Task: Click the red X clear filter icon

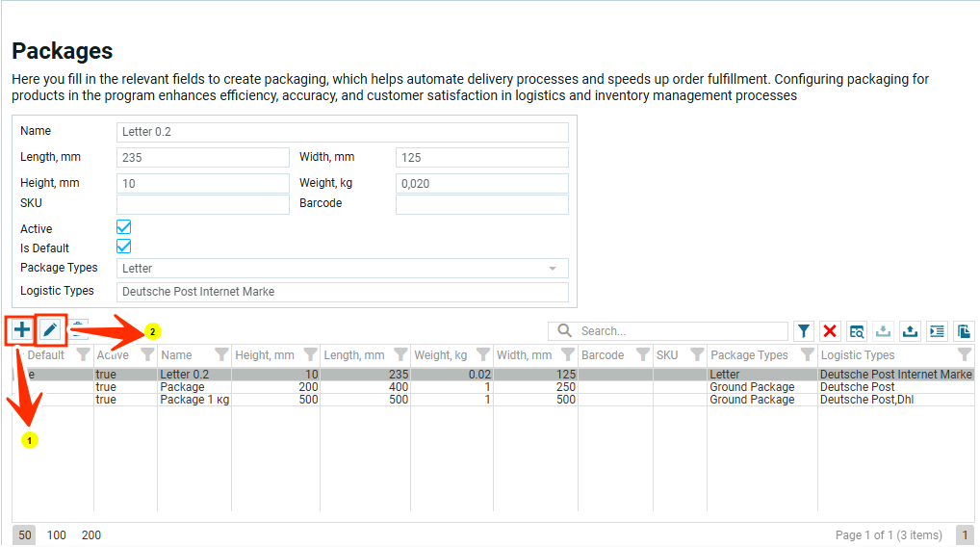Action: point(830,331)
